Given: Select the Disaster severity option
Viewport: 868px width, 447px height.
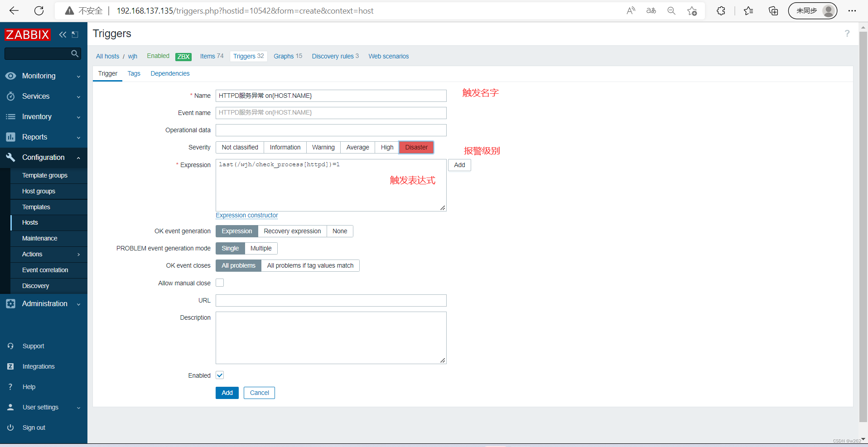Looking at the screenshot, I should pyautogui.click(x=416, y=147).
